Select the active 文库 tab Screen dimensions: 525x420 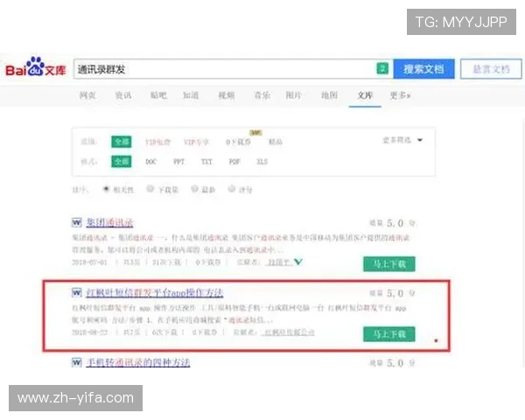coord(365,95)
